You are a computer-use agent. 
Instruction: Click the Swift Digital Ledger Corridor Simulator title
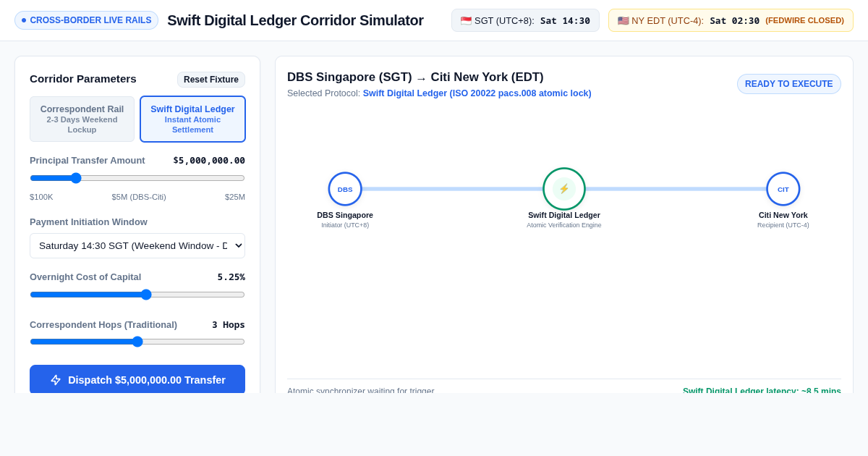295,20
